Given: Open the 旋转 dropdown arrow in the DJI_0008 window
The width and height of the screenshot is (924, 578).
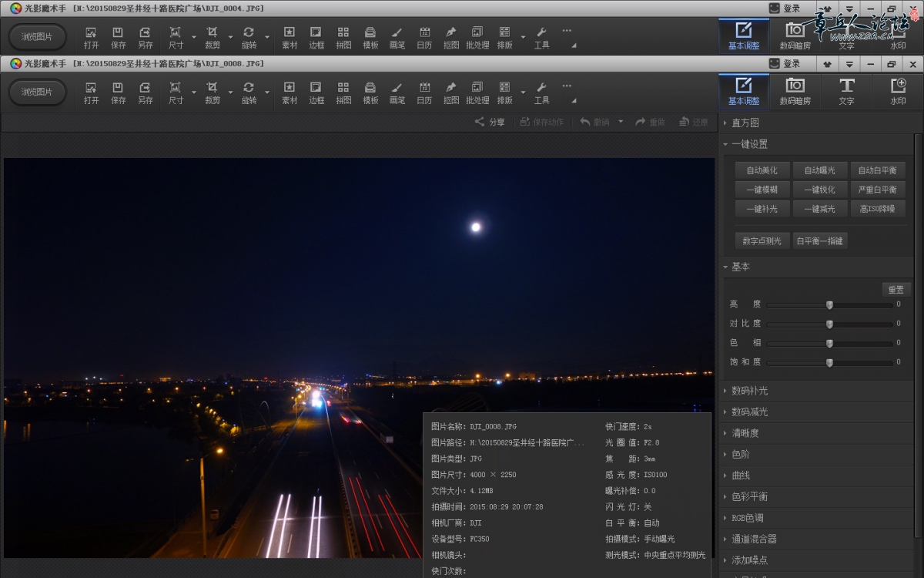Looking at the screenshot, I should [x=267, y=92].
